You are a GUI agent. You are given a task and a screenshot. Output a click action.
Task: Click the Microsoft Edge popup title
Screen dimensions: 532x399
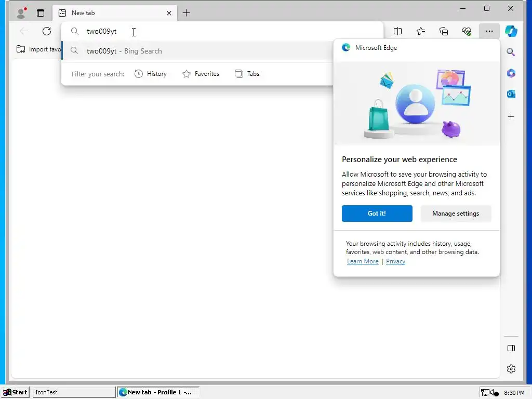pos(376,48)
